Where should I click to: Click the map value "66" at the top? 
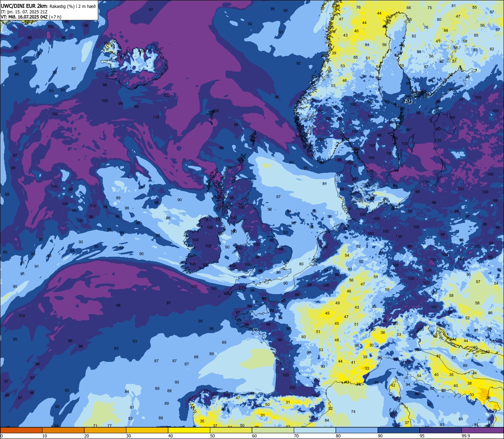409,8
